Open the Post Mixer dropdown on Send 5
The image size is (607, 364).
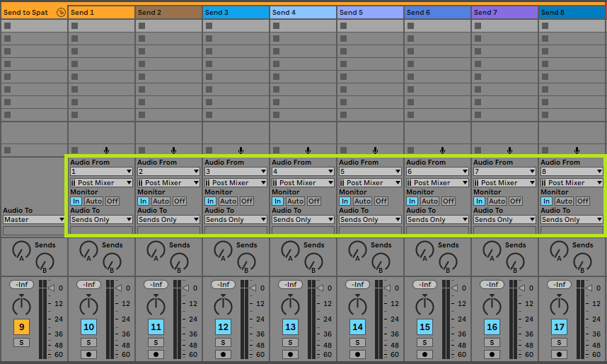click(370, 183)
